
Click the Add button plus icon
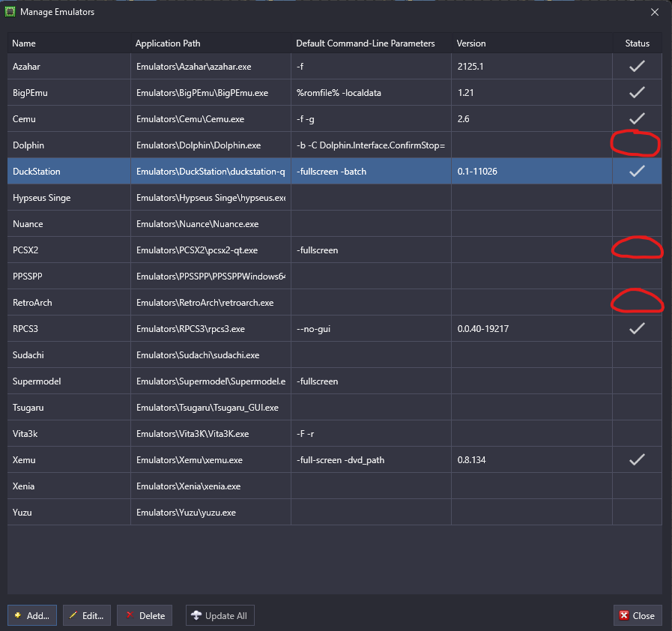coord(17,615)
